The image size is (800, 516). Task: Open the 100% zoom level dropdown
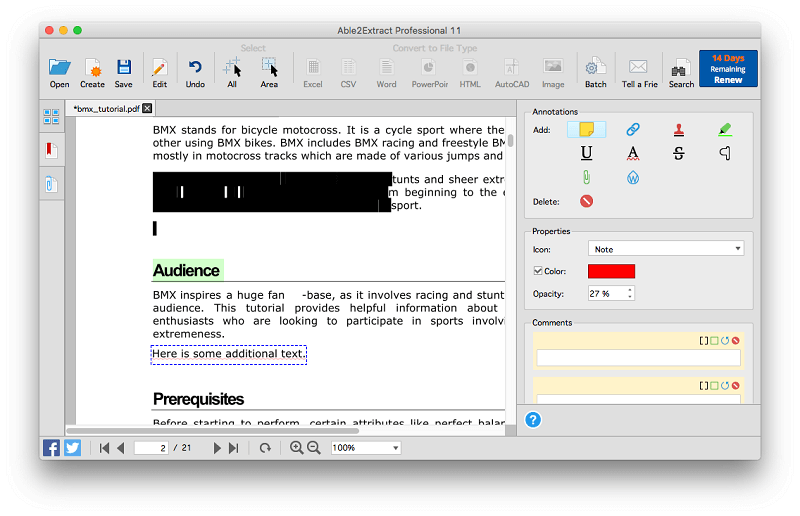(x=365, y=448)
